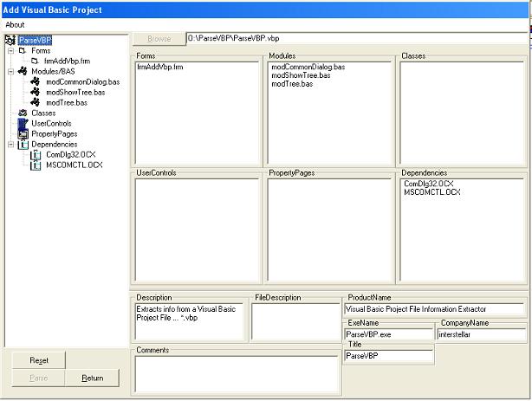Screen dimensions: 532x401
Task: Click the Dependencies node icon
Action: point(23,144)
